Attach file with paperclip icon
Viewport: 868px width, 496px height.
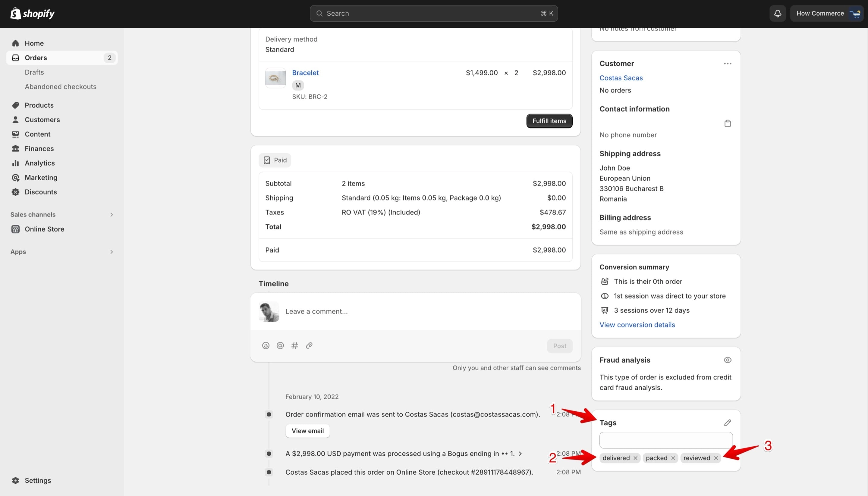(309, 345)
